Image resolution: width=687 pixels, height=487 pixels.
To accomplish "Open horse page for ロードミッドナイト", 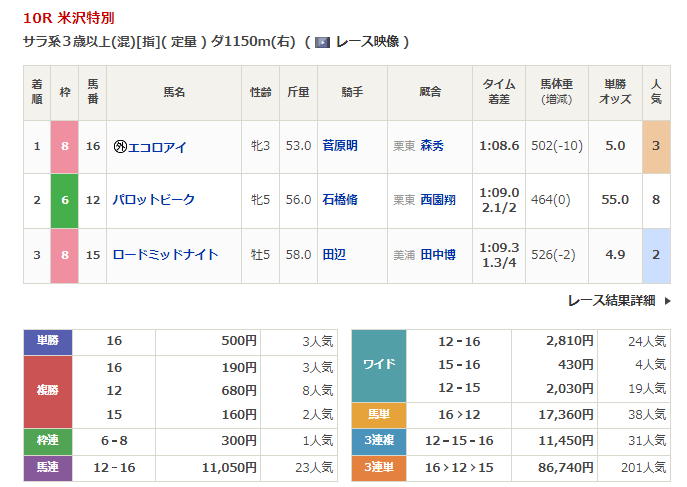I will point(165,254).
